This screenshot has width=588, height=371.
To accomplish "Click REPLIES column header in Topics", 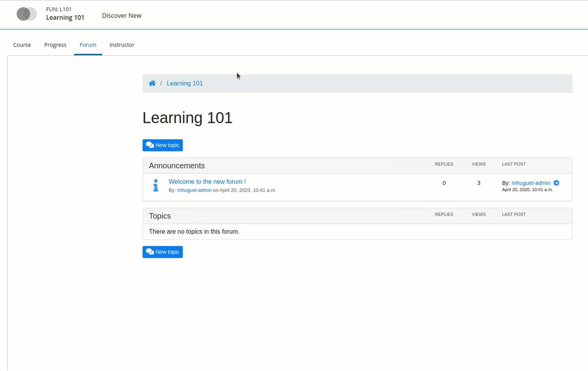I will point(444,214).
